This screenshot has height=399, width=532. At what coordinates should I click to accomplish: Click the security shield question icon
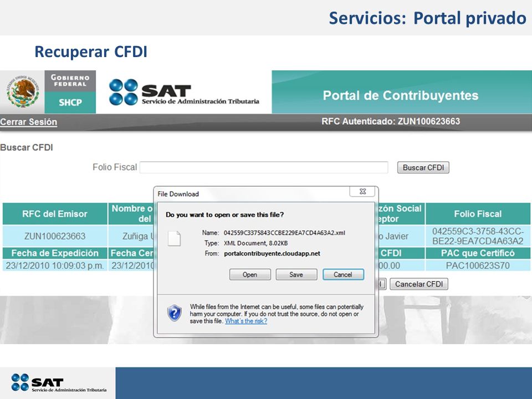point(174,313)
